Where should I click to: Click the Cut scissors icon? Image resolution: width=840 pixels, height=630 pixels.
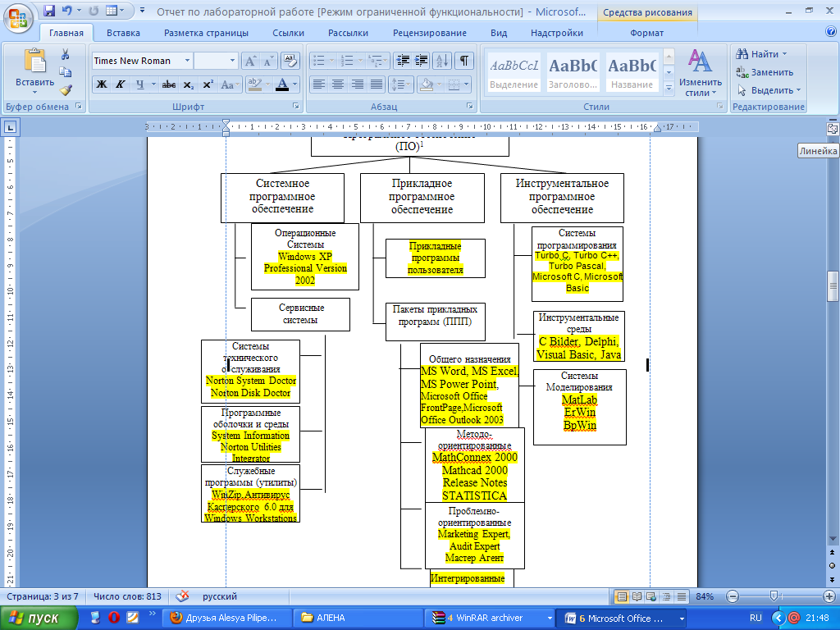pos(66,55)
